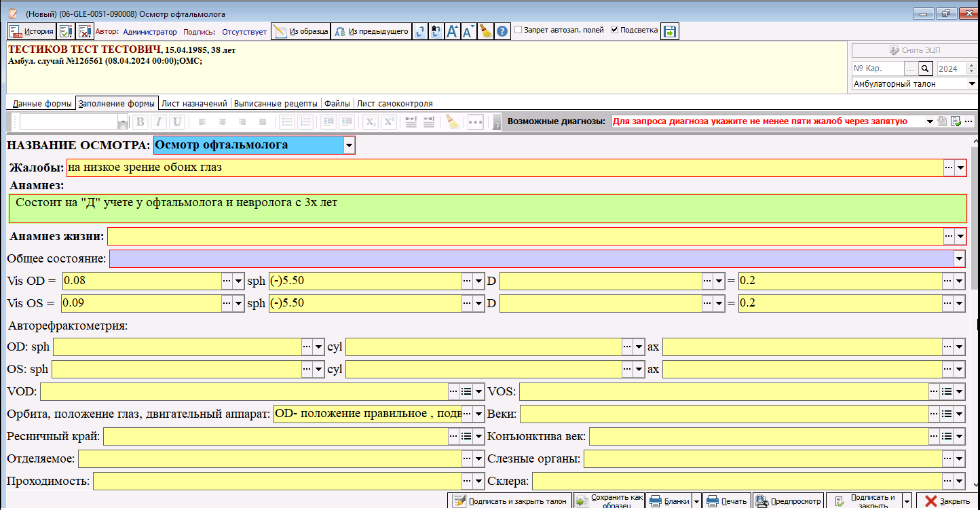
Task: Click the subscript X₂ icon
Action: coord(371,122)
